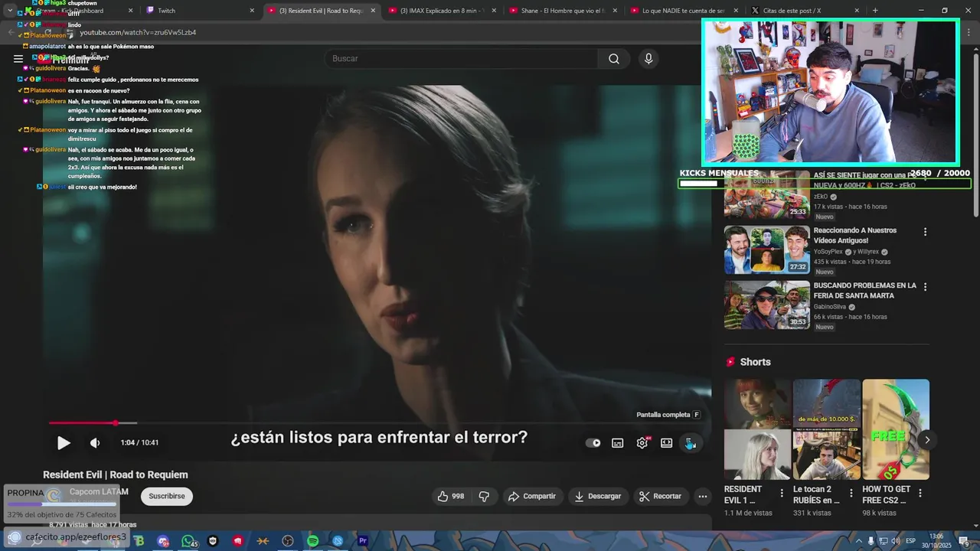Open the volume control in system tray
Viewport: 980px width, 551px height.
point(896,541)
